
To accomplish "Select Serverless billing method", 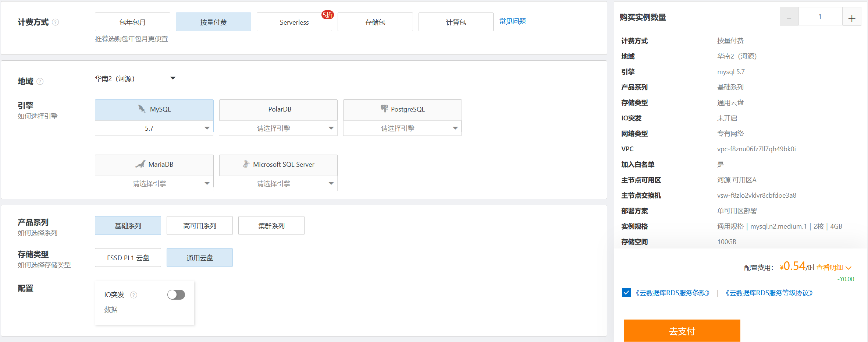I will (294, 22).
